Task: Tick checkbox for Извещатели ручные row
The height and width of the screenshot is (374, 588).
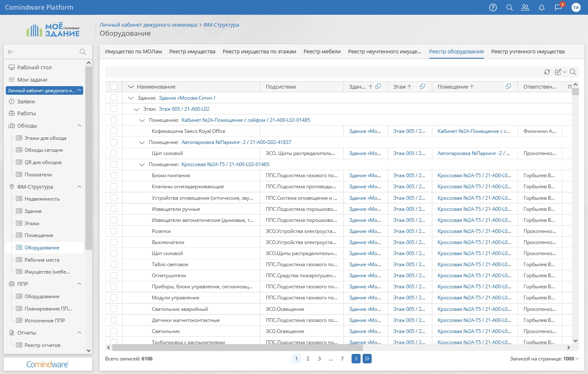Action: tap(114, 209)
